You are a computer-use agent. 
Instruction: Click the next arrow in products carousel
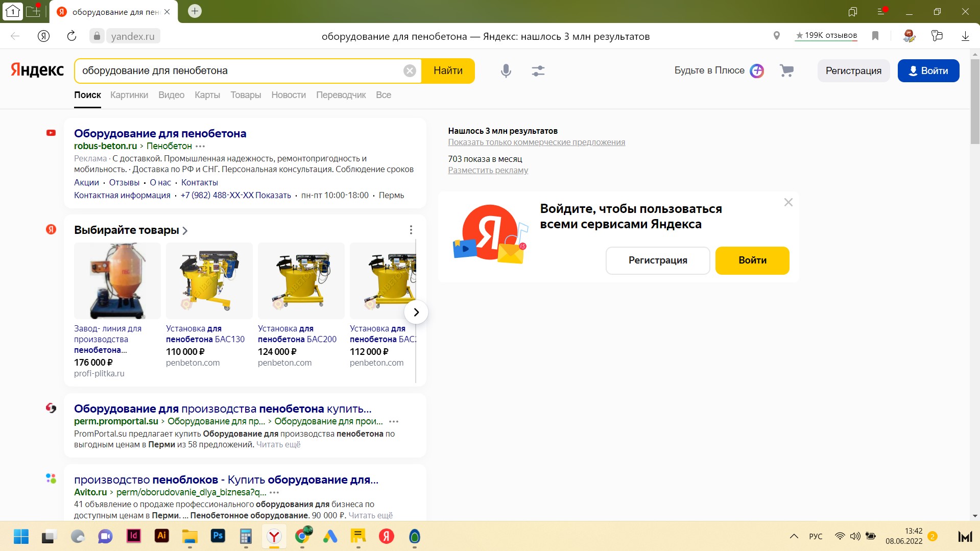click(x=416, y=312)
